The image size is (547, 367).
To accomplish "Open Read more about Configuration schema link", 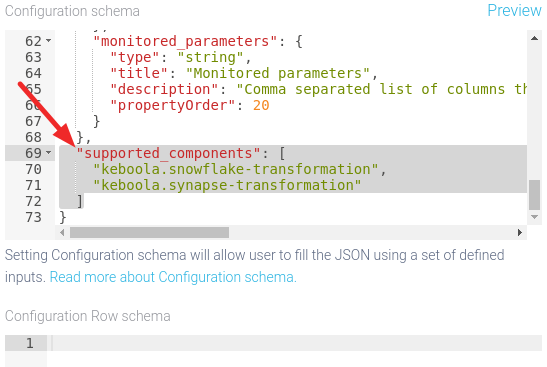I will point(173,277).
